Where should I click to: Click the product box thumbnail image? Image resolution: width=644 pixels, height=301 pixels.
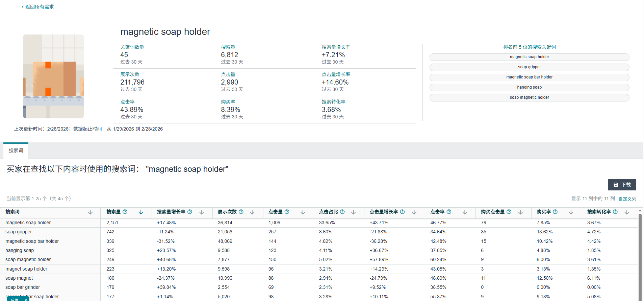[53, 76]
